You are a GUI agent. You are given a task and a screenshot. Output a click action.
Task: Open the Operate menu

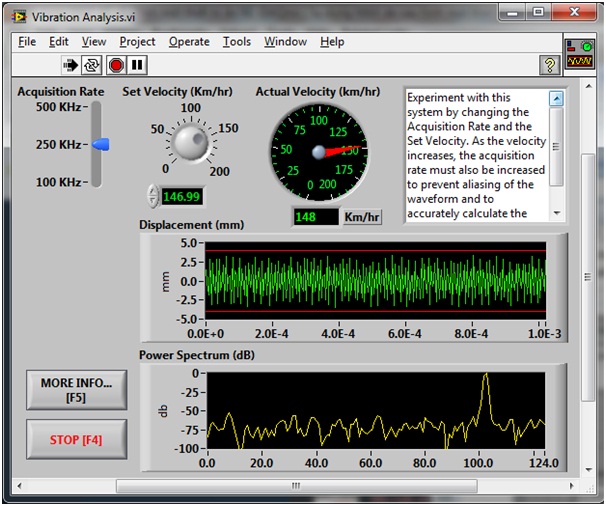[x=189, y=41]
